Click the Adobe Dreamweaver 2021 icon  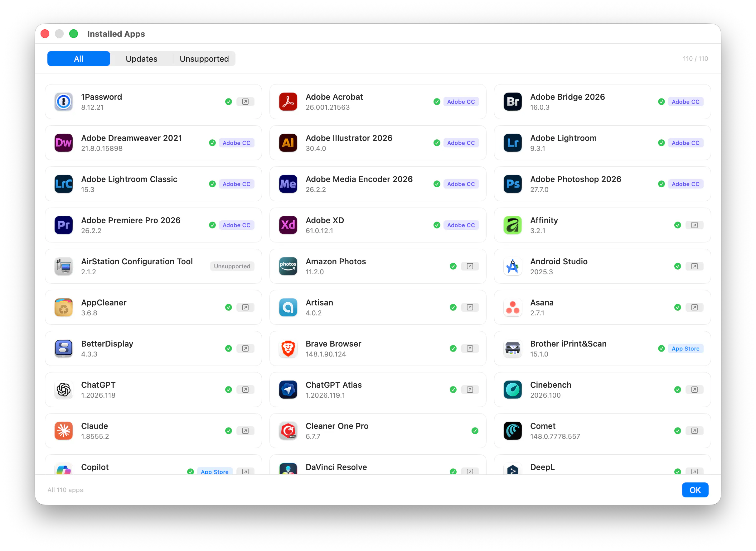(63, 143)
